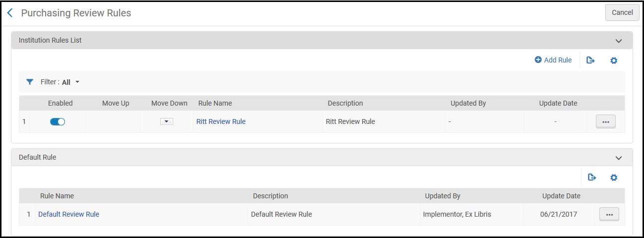Open Institution Rules List gear settings
This screenshot has width=644, height=238.
point(614,60)
